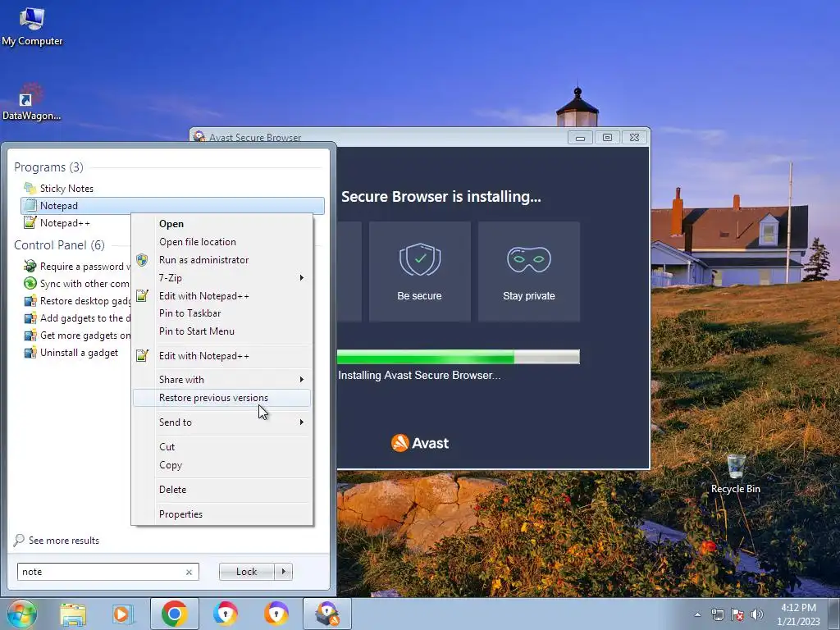Click the Notepad++ program icon
The image size is (840, 630).
point(30,223)
